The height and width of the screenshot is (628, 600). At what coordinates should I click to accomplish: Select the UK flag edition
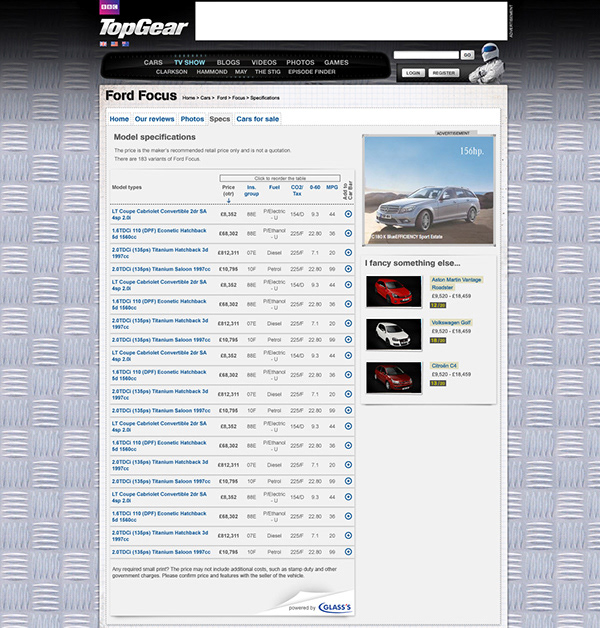(103, 44)
